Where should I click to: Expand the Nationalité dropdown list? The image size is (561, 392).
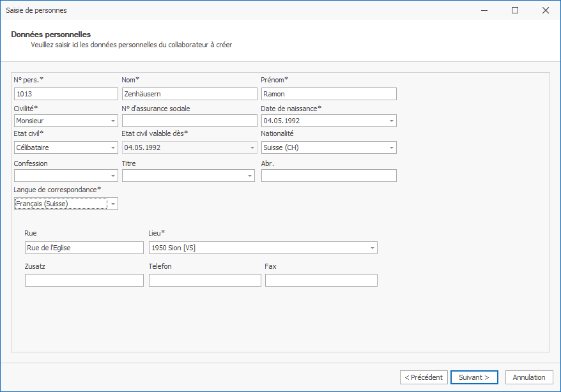391,147
